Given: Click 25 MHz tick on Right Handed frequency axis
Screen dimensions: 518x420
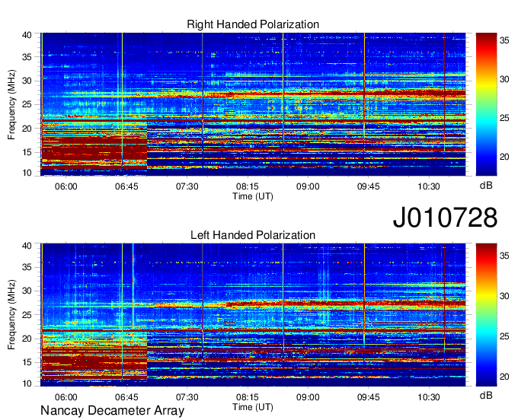Looking at the screenshot, I should [x=27, y=104].
